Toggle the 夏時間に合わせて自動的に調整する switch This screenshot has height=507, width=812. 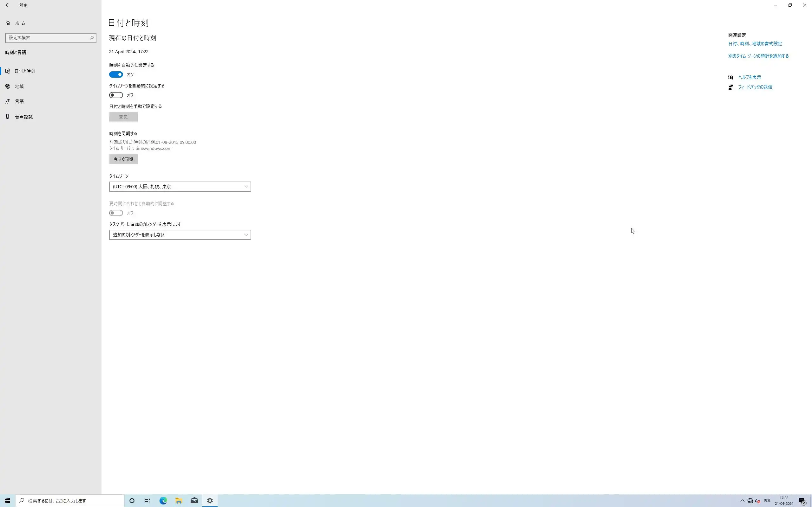coord(116,213)
